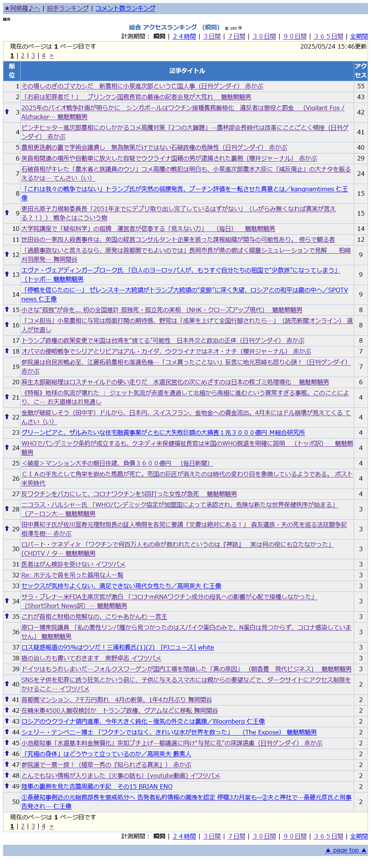Click the up arrow icon beside rank 28
Screen dimensions: 371x868
pyautogui.click(x=7, y=508)
